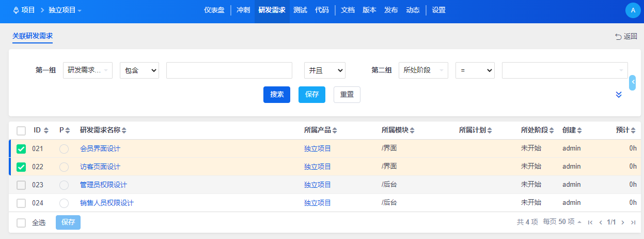The image size is (644, 239).
Task: Open the 仪表盘 menu item
Action: point(214,10)
